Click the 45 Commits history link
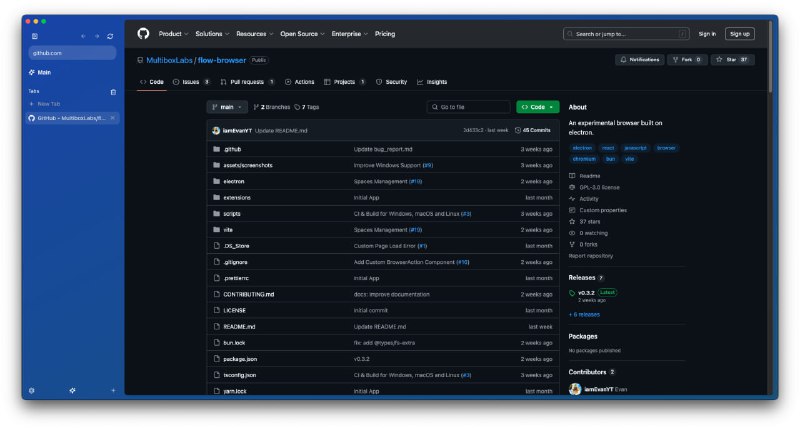Screen dimensions: 800x429 533,130
